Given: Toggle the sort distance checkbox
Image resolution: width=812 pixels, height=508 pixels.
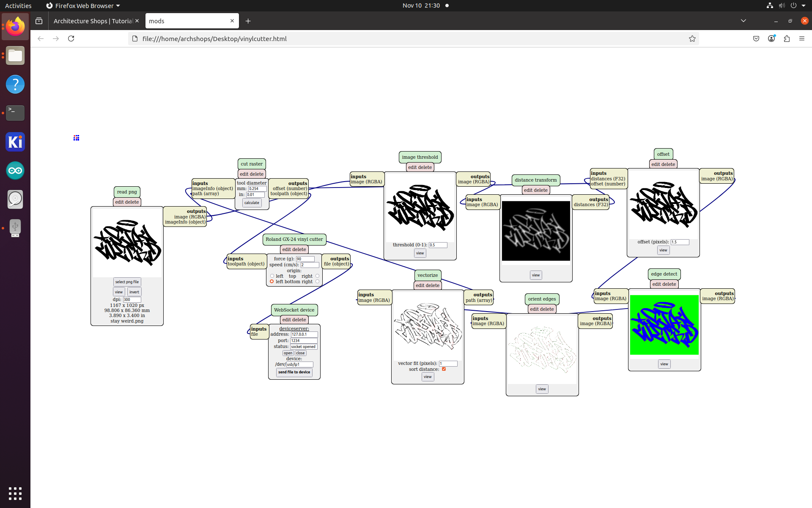Looking at the screenshot, I should pyautogui.click(x=444, y=369).
